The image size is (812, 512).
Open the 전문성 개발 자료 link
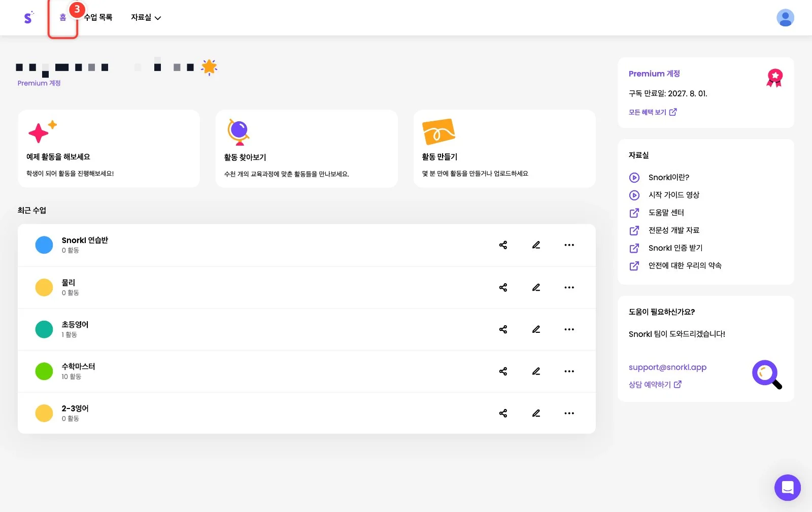tap(664, 230)
